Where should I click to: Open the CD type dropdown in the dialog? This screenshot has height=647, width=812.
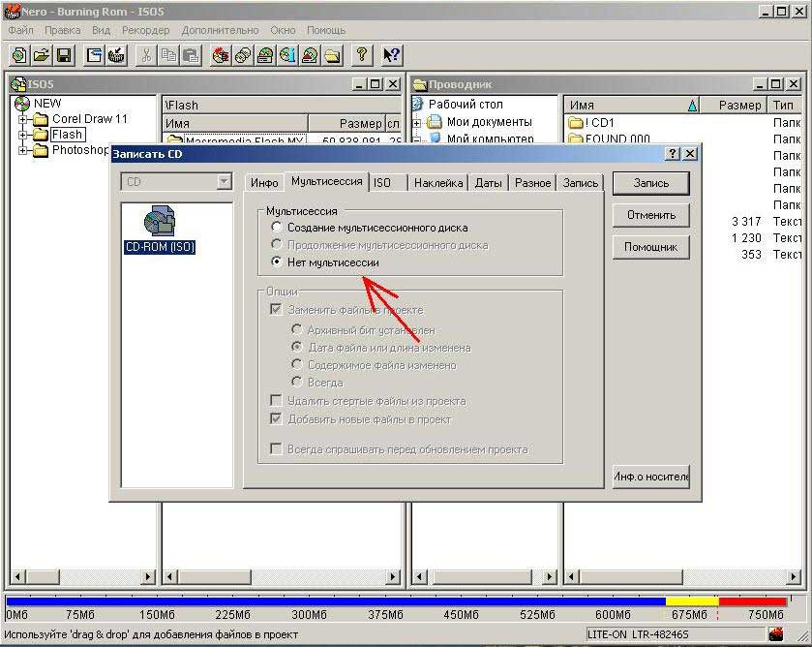[x=224, y=182]
